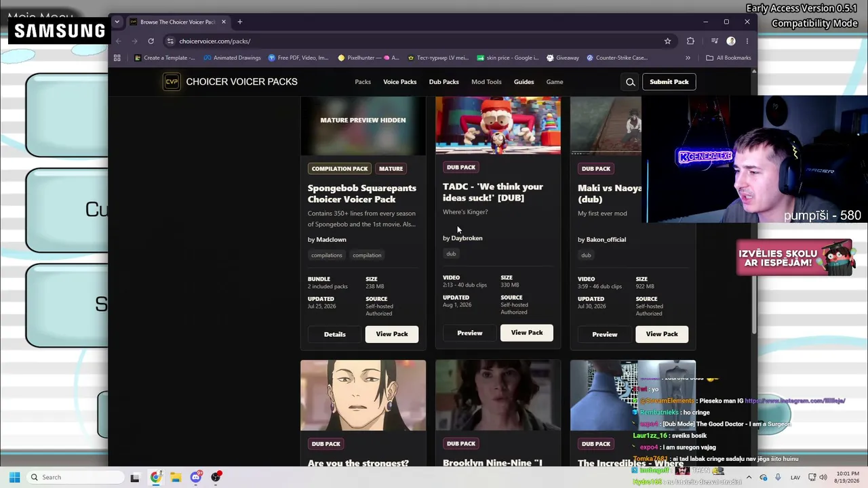Open the Pixelhunter bookmark
The height and width of the screenshot is (488, 868).
point(369,58)
